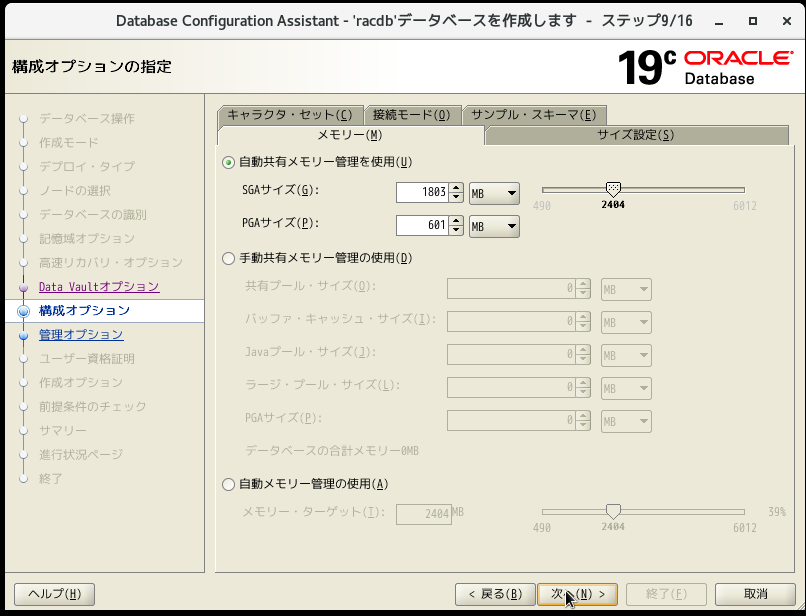Minimize the Database Configuration Assistant window
Screen dimensions: 806x616
(x=719, y=22)
